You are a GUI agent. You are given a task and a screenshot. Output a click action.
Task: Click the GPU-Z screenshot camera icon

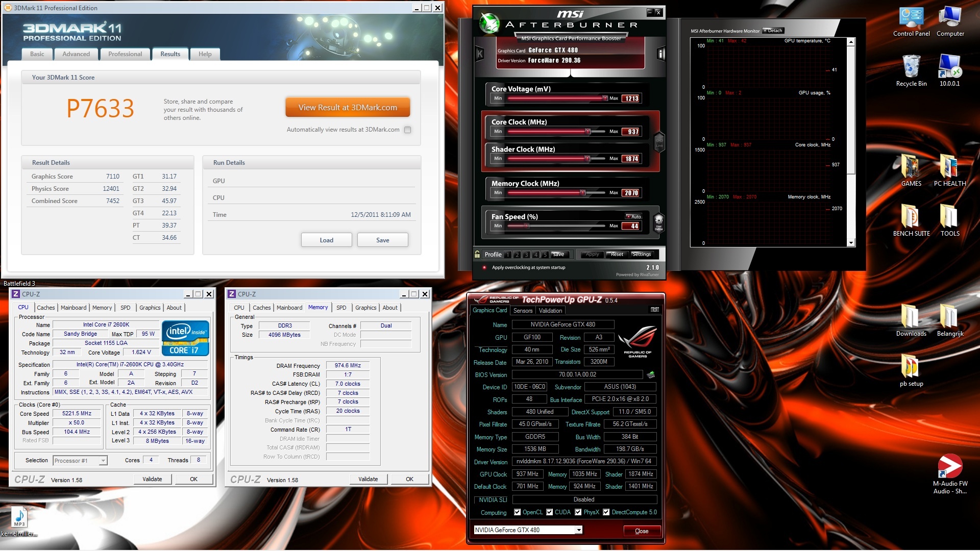pos(654,310)
